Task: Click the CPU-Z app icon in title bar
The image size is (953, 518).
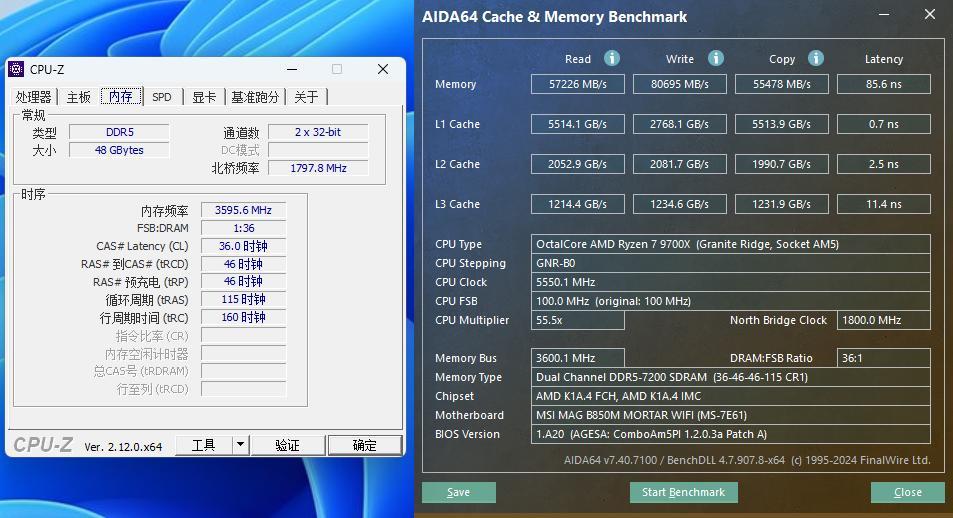Action: tap(16, 69)
